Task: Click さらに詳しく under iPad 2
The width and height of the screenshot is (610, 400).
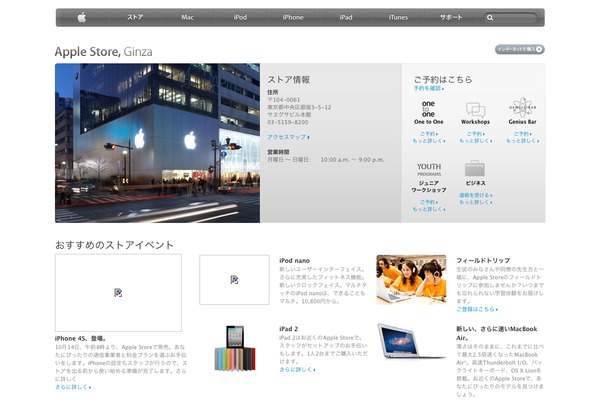Action: point(297,370)
